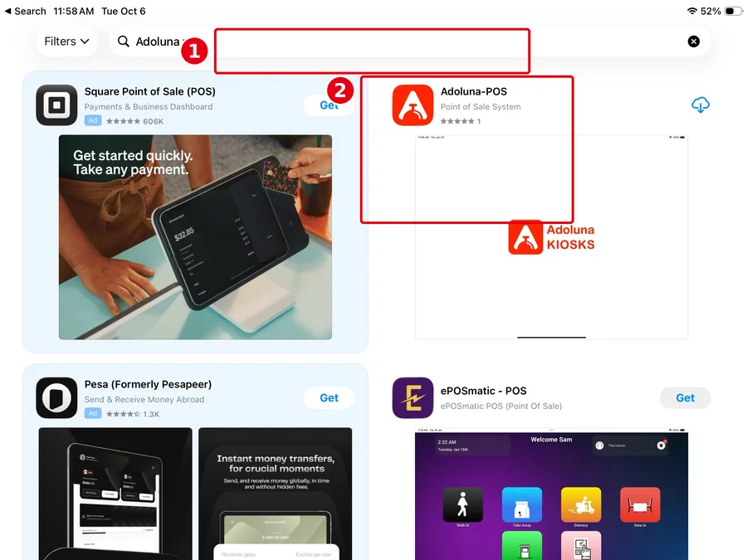View Square's card payment preview image
This screenshot has width=747, height=560.
(195, 237)
